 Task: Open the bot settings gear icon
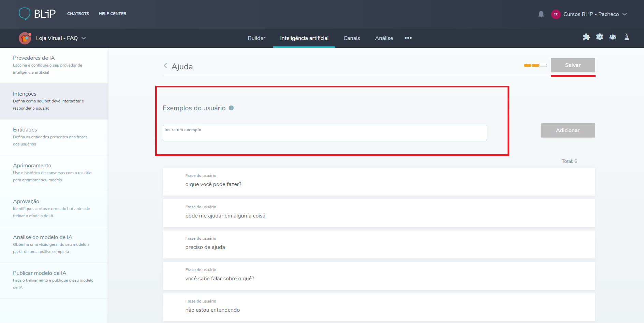point(600,37)
